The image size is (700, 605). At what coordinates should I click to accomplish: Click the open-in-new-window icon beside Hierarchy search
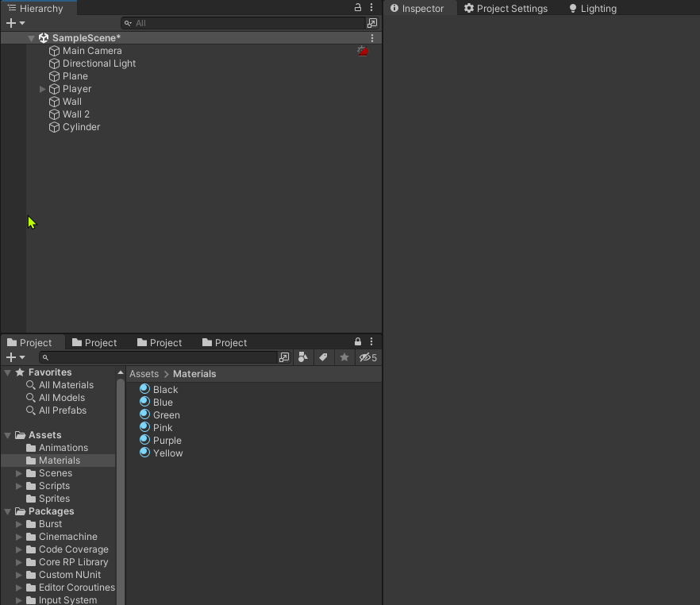coord(372,23)
